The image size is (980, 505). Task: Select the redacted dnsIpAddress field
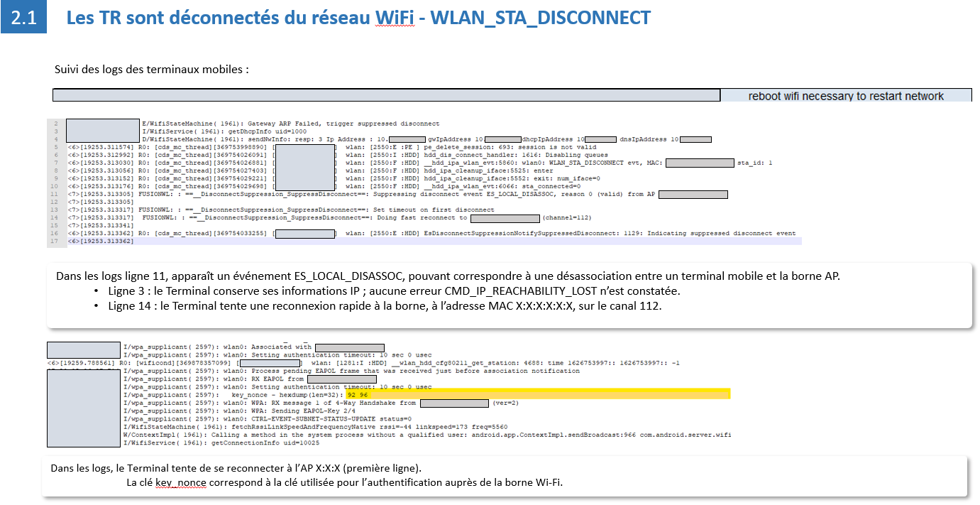point(694,139)
